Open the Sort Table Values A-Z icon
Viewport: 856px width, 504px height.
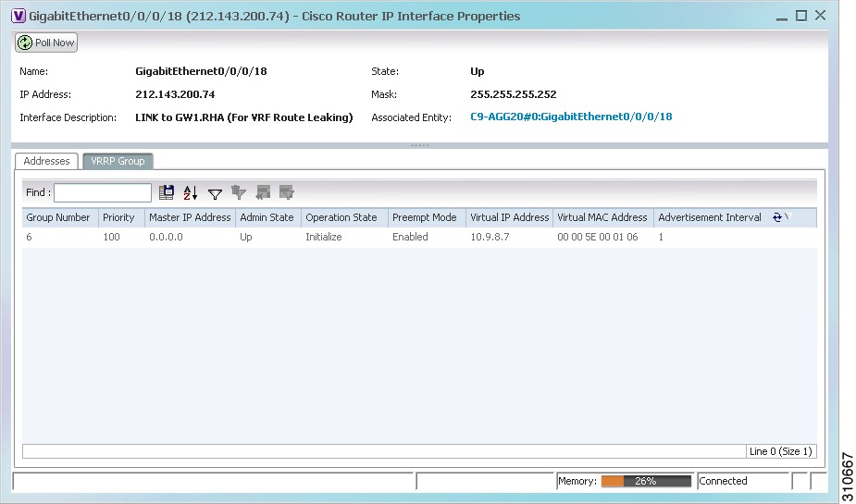pyautogui.click(x=191, y=192)
